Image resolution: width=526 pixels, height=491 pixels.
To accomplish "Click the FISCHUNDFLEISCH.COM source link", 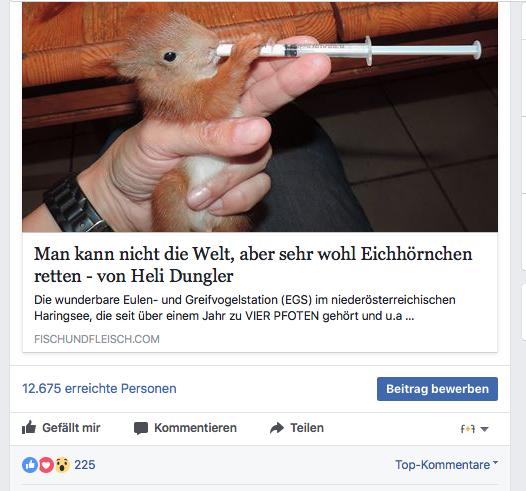I will [97, 339].
